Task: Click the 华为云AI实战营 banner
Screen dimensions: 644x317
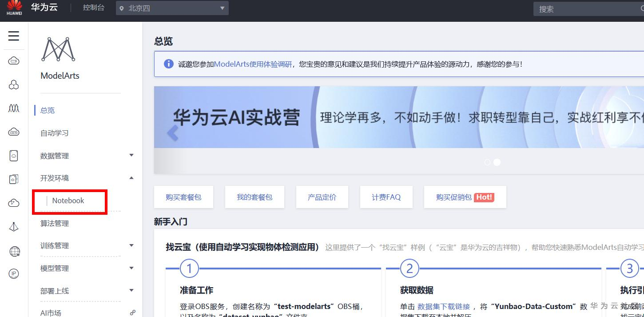Action: pyautogui.click(x=399, y=117)
